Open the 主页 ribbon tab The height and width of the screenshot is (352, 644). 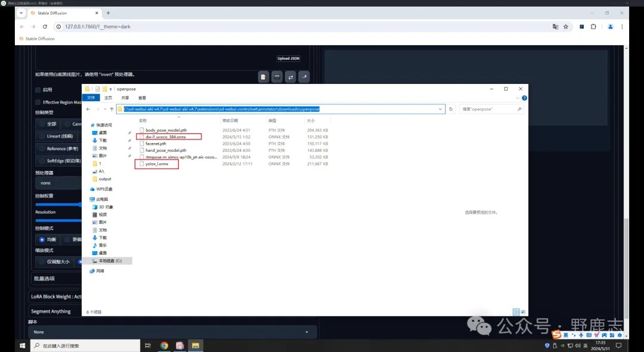coord(108,98)
